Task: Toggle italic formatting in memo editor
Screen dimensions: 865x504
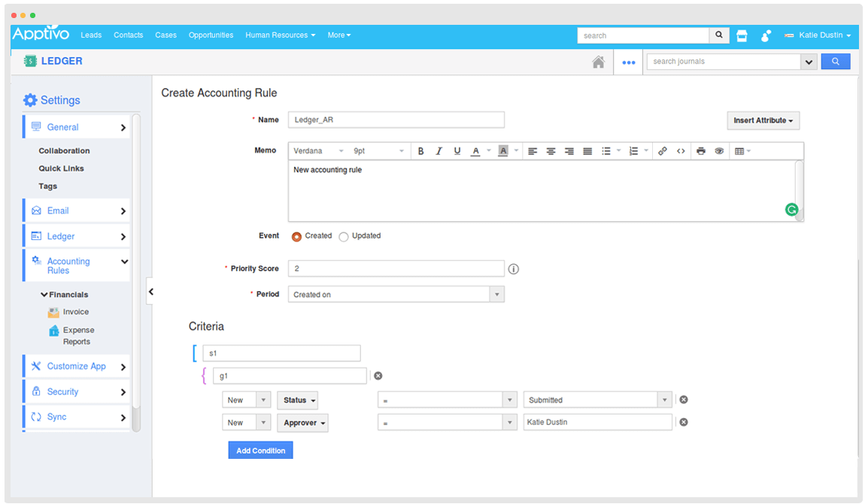Action: pos(439,151)
